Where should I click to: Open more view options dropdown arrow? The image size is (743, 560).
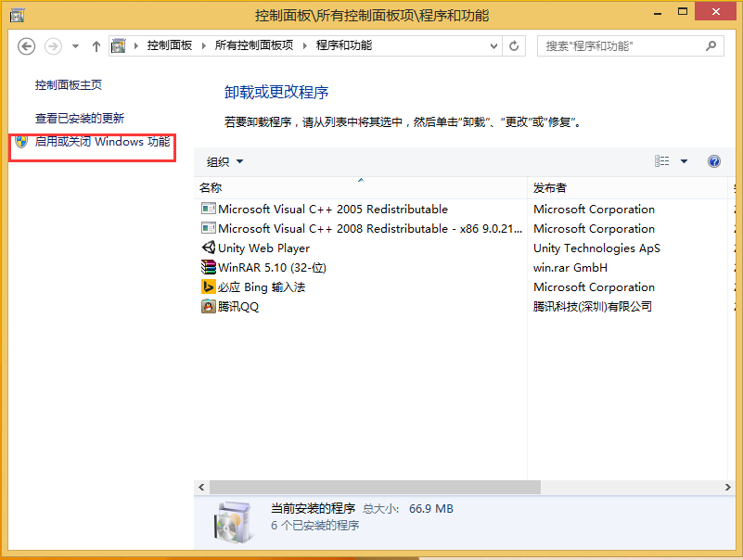click(x=684, y=161)
